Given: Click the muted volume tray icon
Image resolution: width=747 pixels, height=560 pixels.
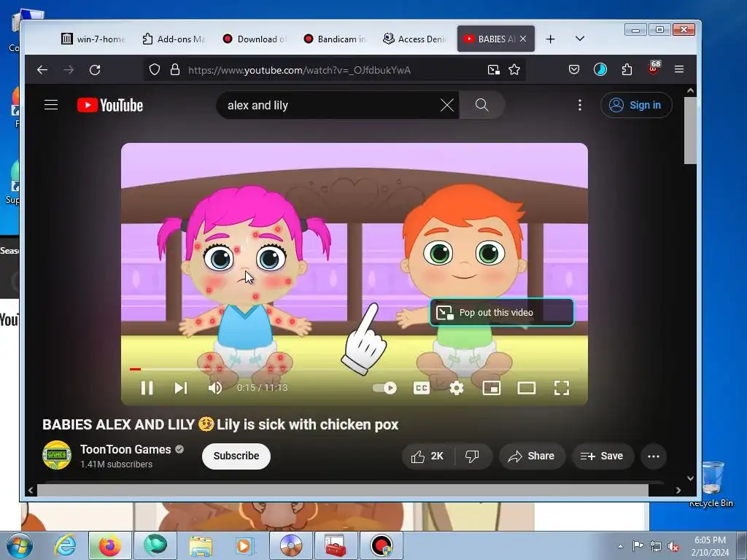Looking at the screenshot, I should (x=673, y=546).
